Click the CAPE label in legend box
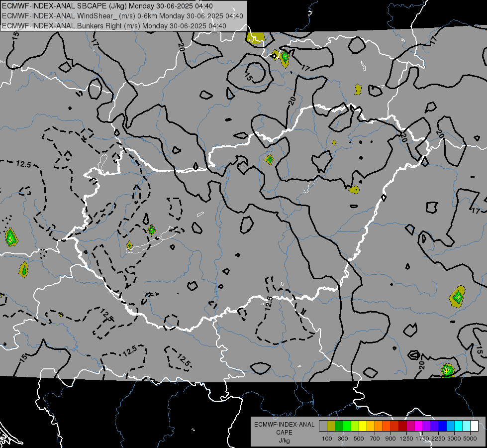487x448 pixels. click(x=284, y=433)
